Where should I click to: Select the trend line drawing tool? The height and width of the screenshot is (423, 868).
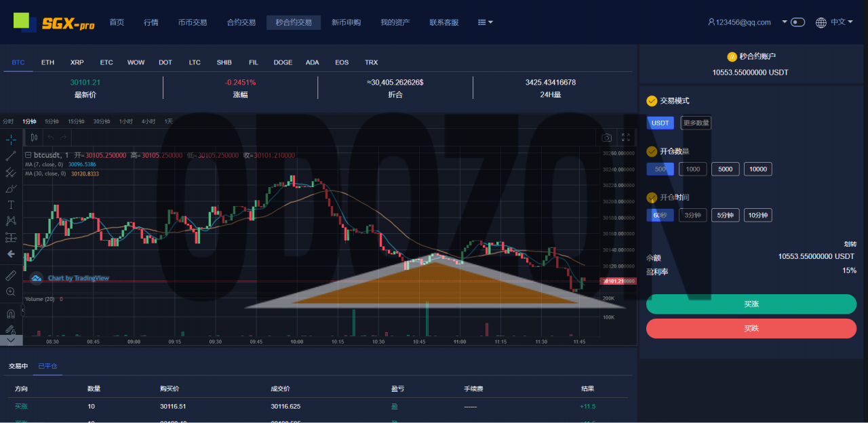[11, 156]
